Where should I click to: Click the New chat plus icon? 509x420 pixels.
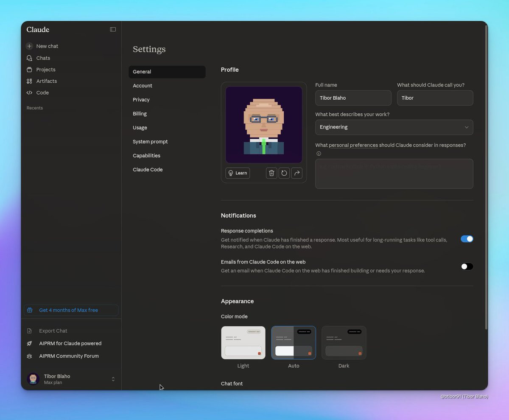tap(29, 46)
